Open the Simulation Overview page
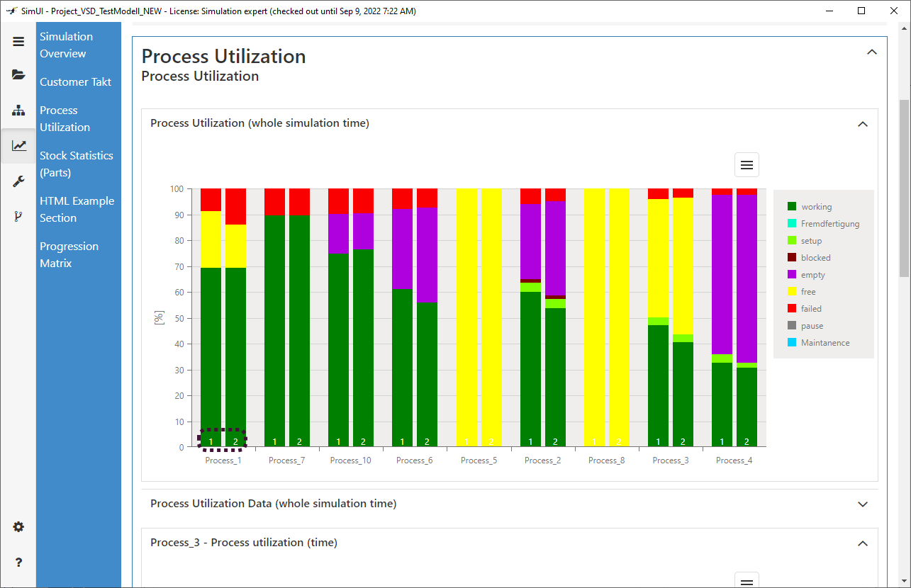This screenshot has width=911, height=588. pyautogui.click(x=66, y=45)
